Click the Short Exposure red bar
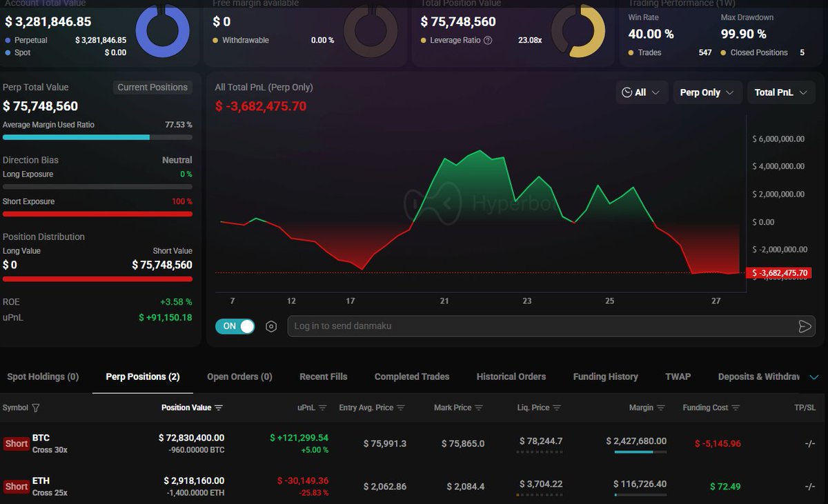This screenshot has width=828, height=504. pos(97,214)
